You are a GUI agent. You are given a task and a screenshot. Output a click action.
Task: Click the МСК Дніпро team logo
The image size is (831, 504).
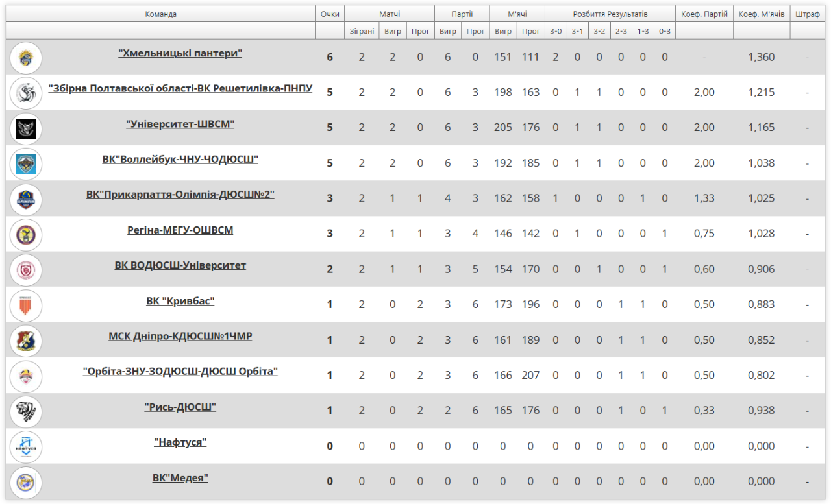point(26,341)
